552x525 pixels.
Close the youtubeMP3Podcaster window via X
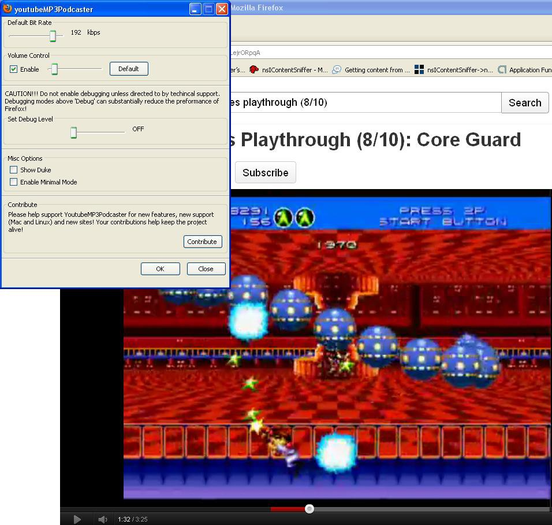tap(222, 9)
